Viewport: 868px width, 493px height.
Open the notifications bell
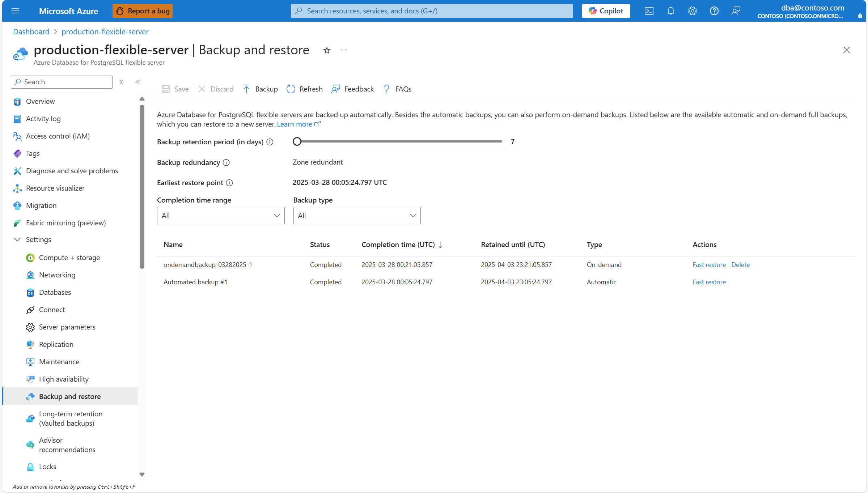pyautogui.click(x=670, y=11)
